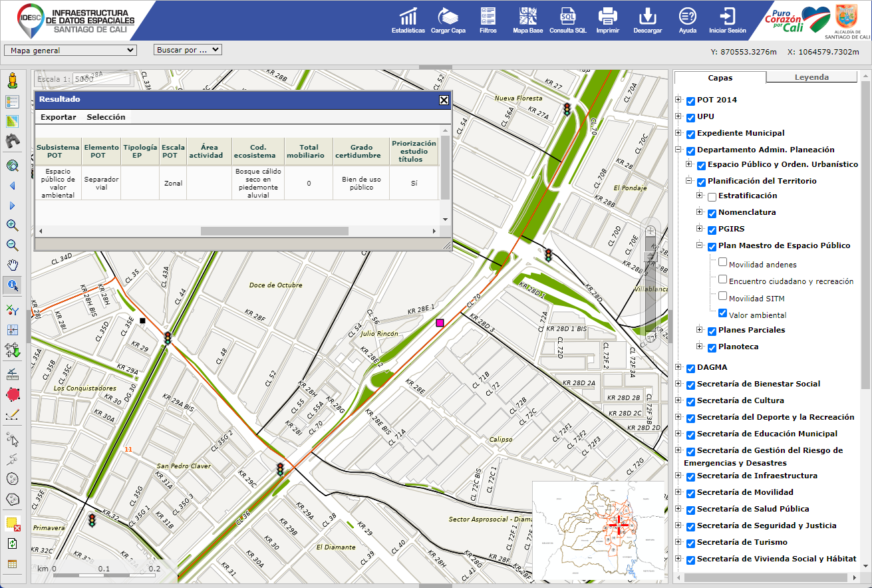Expand the POT 2014 tree node

[678, 100]
